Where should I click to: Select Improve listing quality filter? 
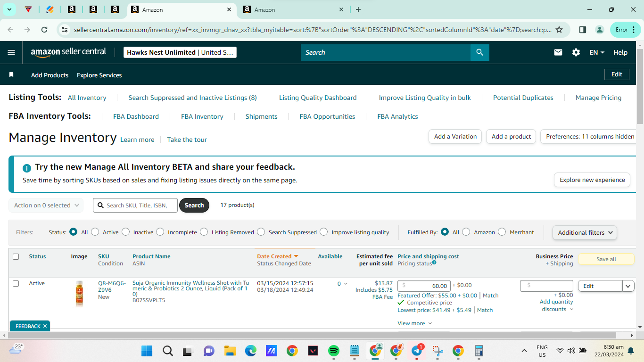point(323,232)
